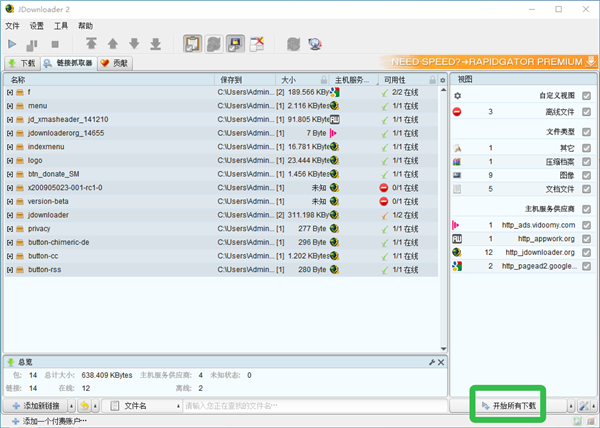600x428 pixels.
Task: Click the move-to-top arrow icon
Action: 91,44
